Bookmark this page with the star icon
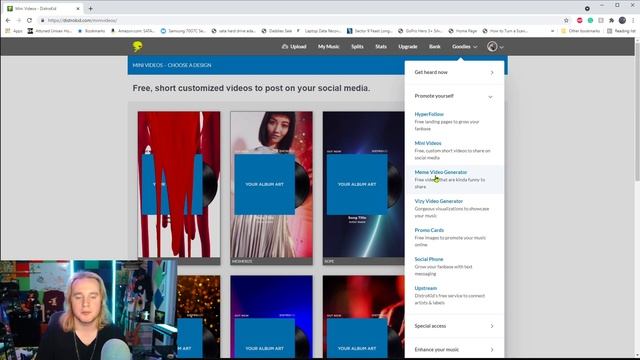Viewport: 640px width, 360px height. [x=566, y=20]
